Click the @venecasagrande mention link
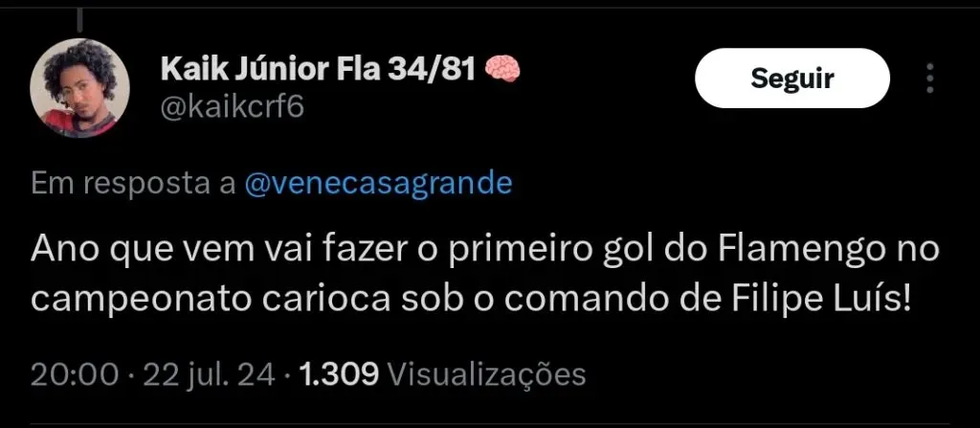The image size is (980, 428). coord(378,184)
